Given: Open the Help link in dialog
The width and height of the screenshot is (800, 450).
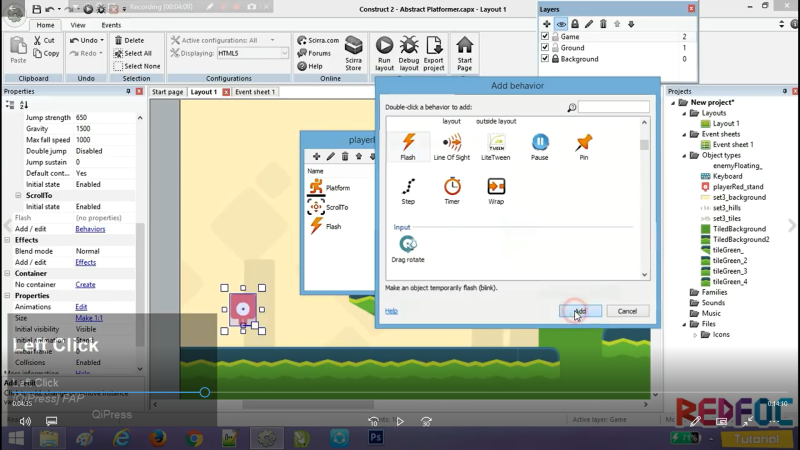Looking at the screenshot, I should click(391, 311).
